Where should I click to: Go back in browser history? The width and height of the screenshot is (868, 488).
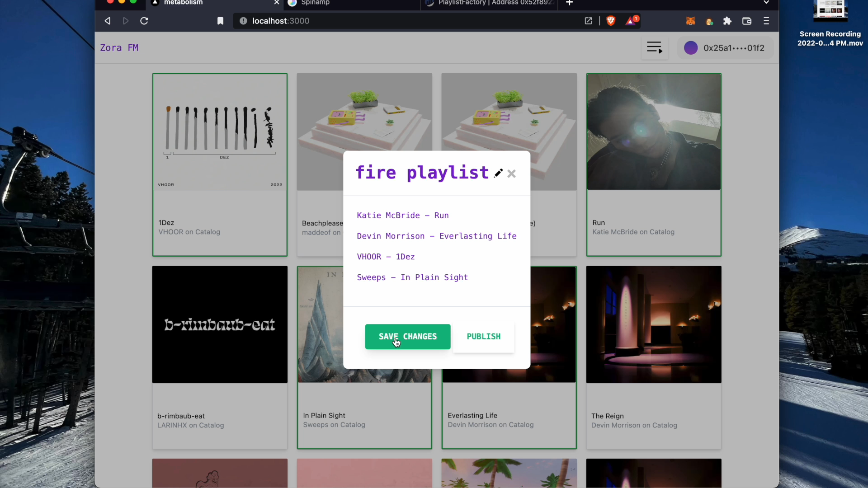108,21
